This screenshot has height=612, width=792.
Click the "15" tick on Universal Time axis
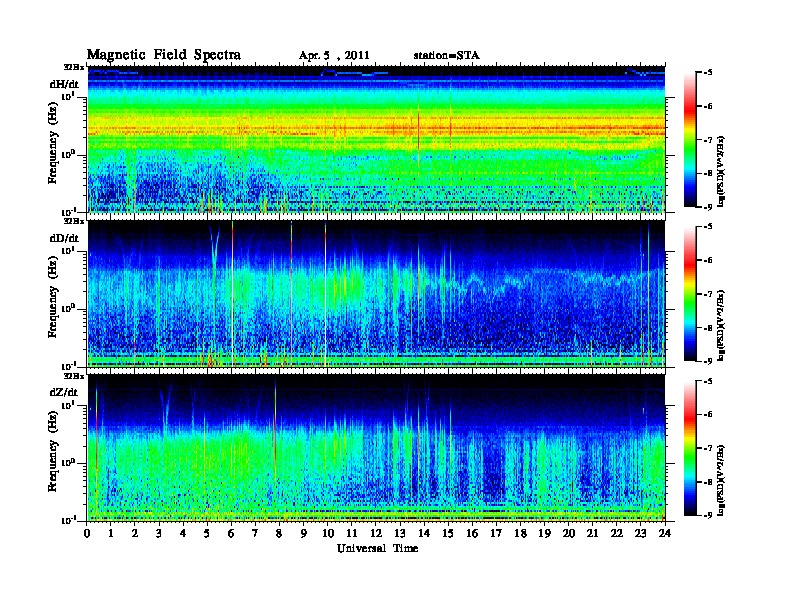click(x=448, y=533)
